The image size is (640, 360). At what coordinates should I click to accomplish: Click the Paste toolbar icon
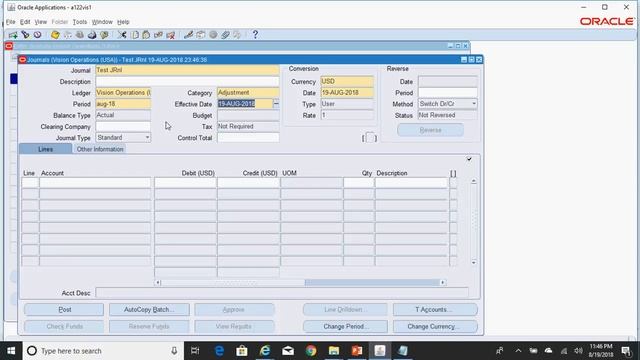click(146, 35)
